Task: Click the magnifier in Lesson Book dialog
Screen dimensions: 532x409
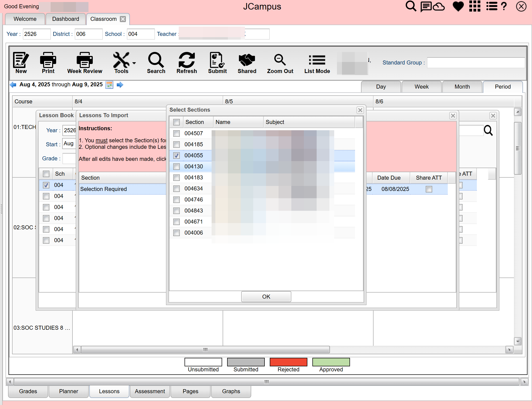Action: tap(488, 130)
